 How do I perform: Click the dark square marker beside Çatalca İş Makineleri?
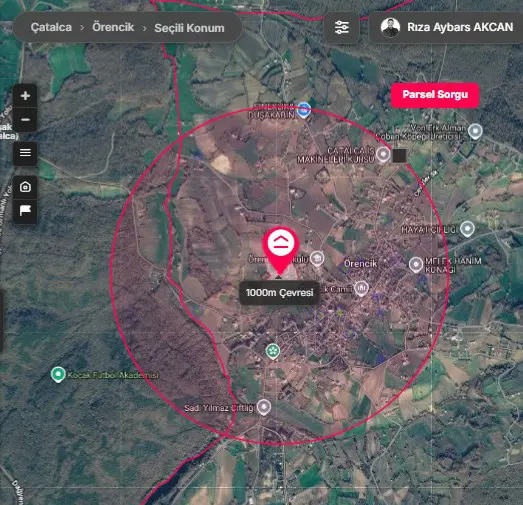[x=399, y=156]
